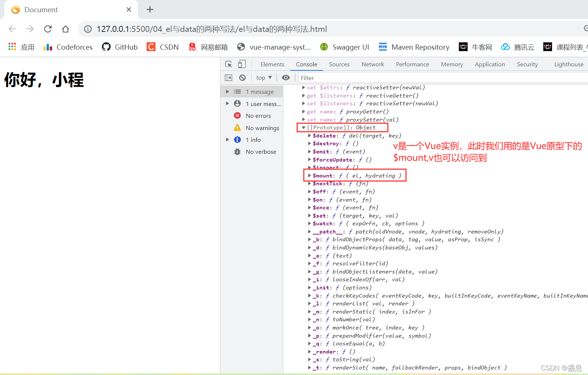Go to the browser home icon
The width and height of the screenshot is (588, 375).
[x=66, y=29]
